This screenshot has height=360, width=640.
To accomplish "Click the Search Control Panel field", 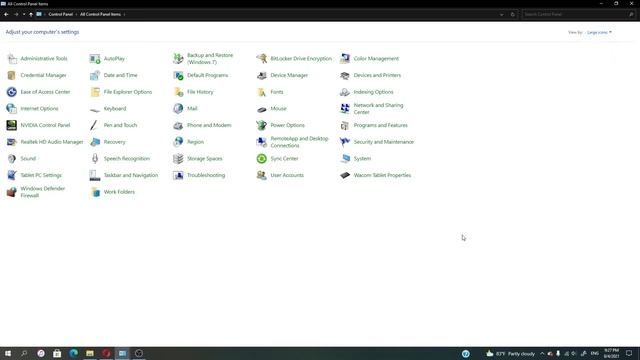I will pyautogui.click(x=578, y=14).
